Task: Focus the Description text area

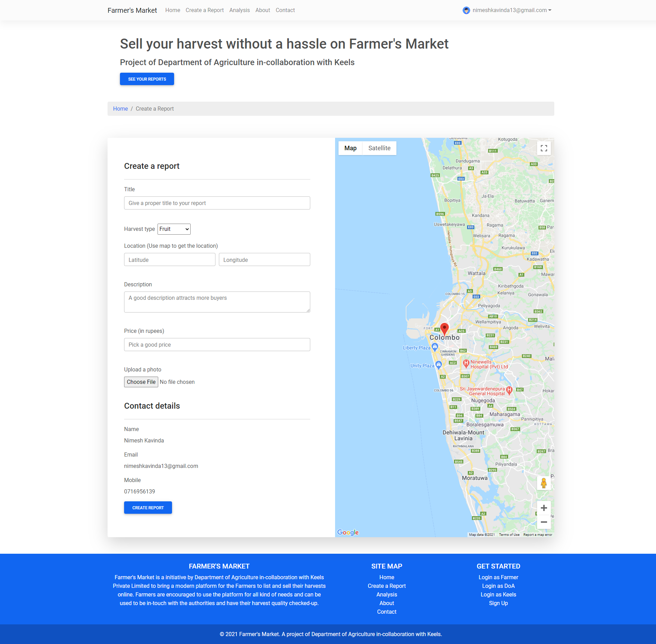Action: [x=217, y=302]
